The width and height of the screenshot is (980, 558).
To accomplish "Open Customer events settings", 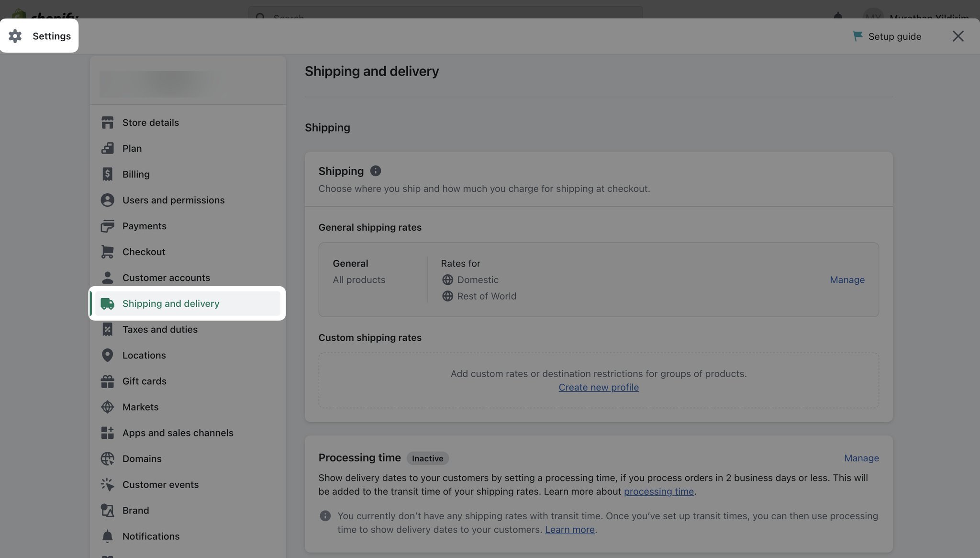I will pyautogui.click(x=188, y=484).
